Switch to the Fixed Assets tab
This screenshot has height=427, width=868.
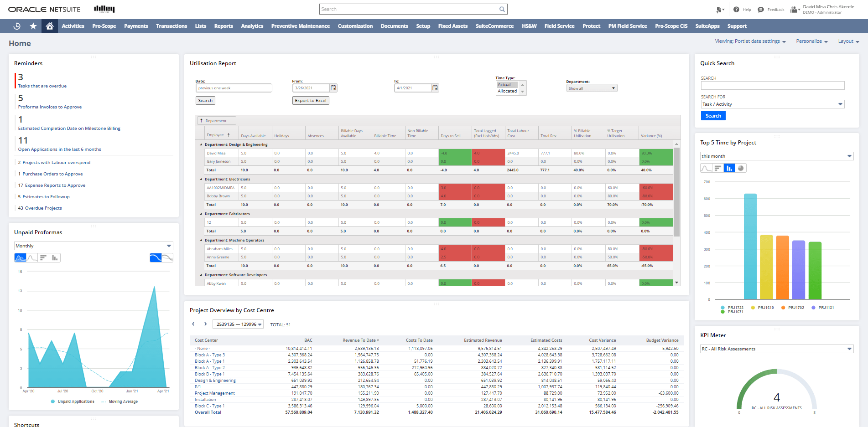tap(453, 26)
